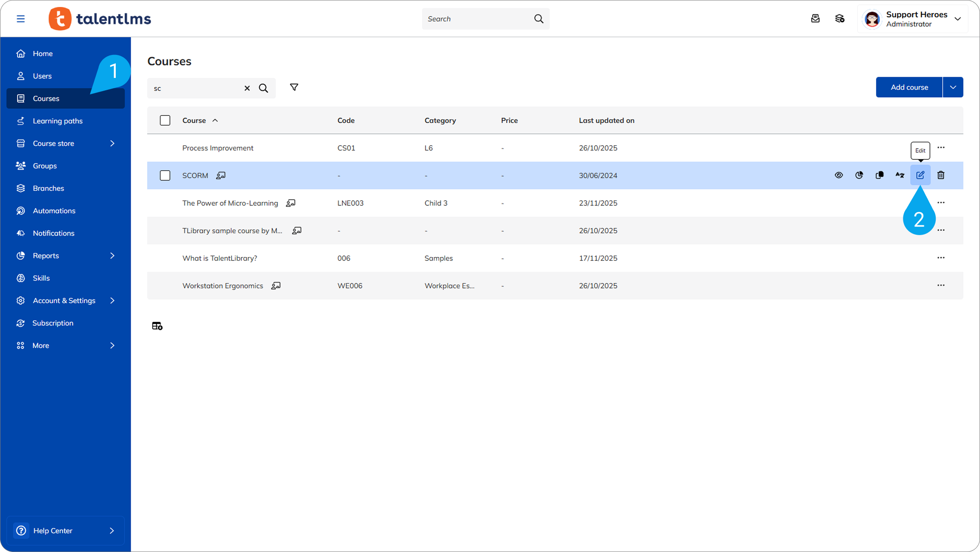
Task: Click the clone course icon on SCORM row
Action: click(x=879, y=175)
